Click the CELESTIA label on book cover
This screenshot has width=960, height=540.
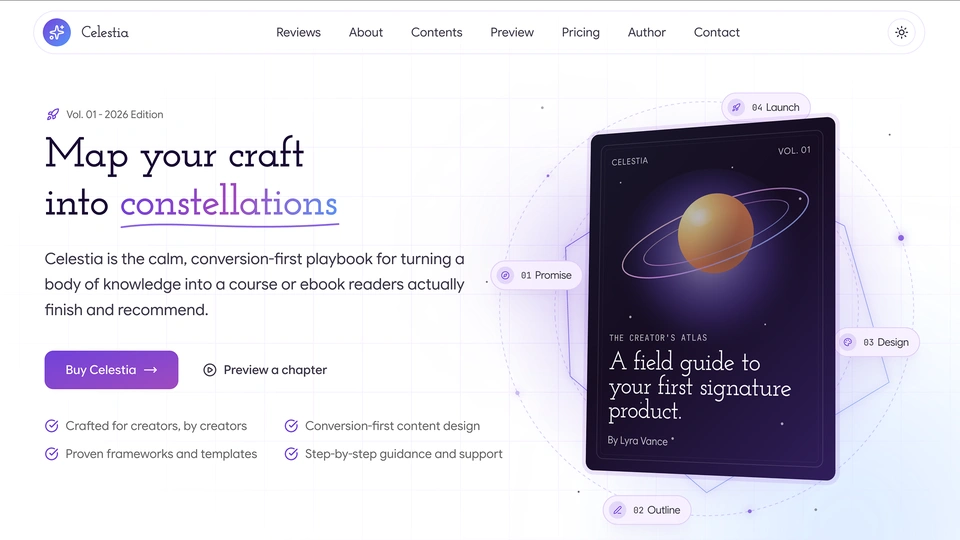coord(629,161)
